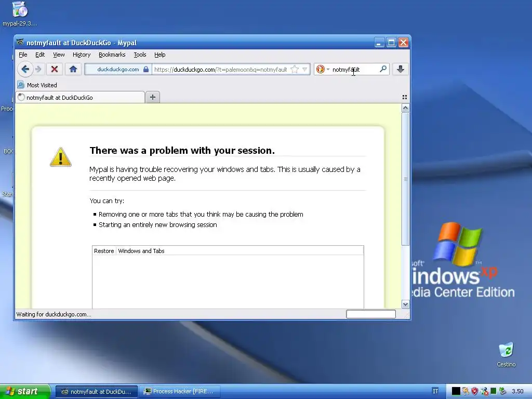532x399 pixels.
Task: Click the green grid Process Hacker tray icon
Action: coord(494,391)
